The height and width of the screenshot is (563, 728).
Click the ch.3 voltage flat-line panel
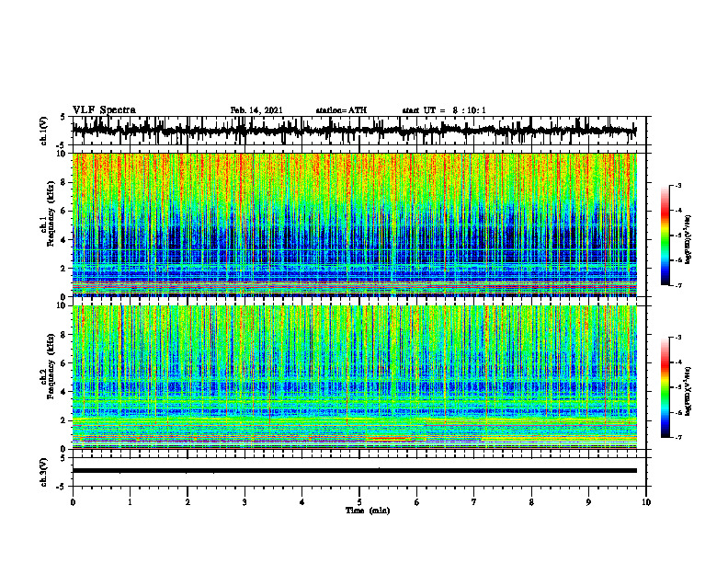pos(358,472)
